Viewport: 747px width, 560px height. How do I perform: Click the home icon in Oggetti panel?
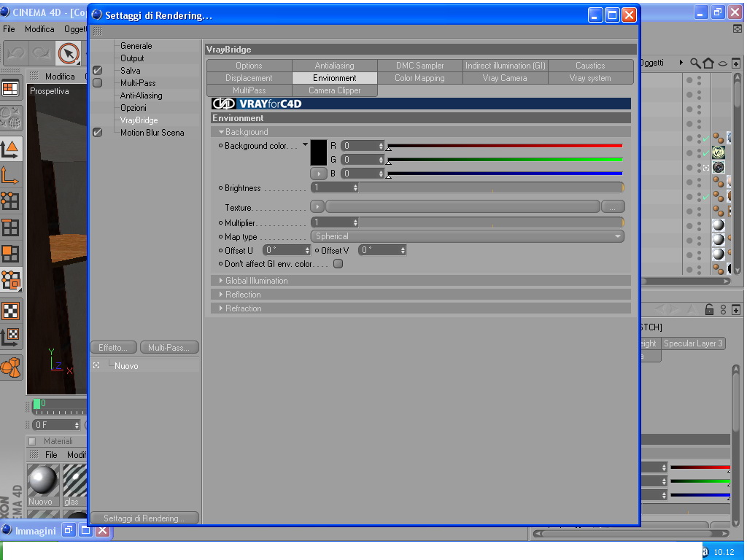(x=708, y=63)
